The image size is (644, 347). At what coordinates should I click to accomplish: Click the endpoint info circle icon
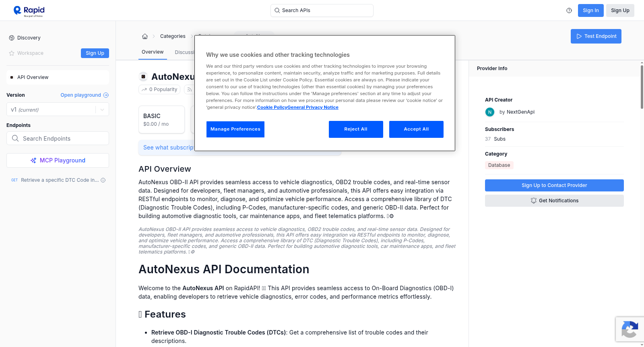click(x=103, y=180)
